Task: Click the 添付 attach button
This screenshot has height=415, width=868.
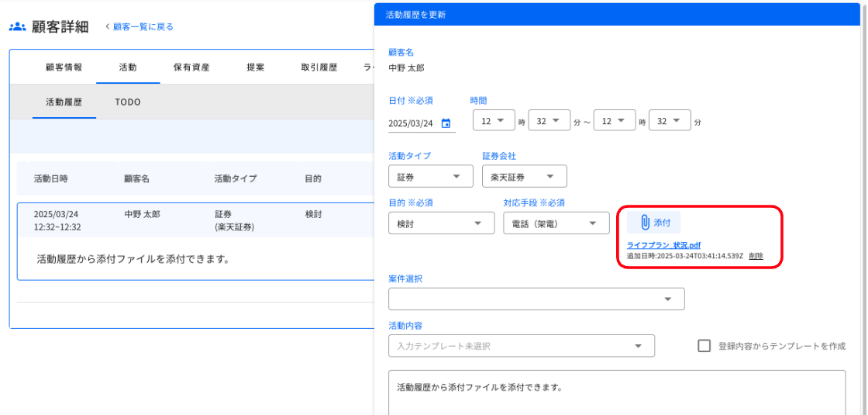Action: (x=653, y=222)
